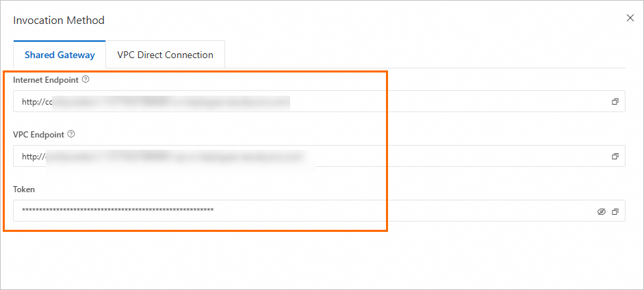Click the Invocation Method title
This screenshot has height=290, width=644.
(x=59, y=20)
